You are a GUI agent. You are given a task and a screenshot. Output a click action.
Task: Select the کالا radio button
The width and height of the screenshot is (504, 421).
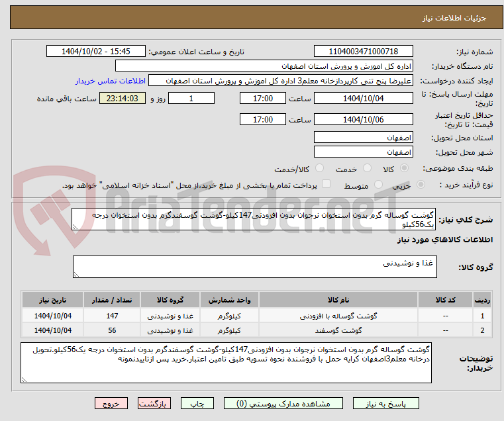[x=405, y=168]
